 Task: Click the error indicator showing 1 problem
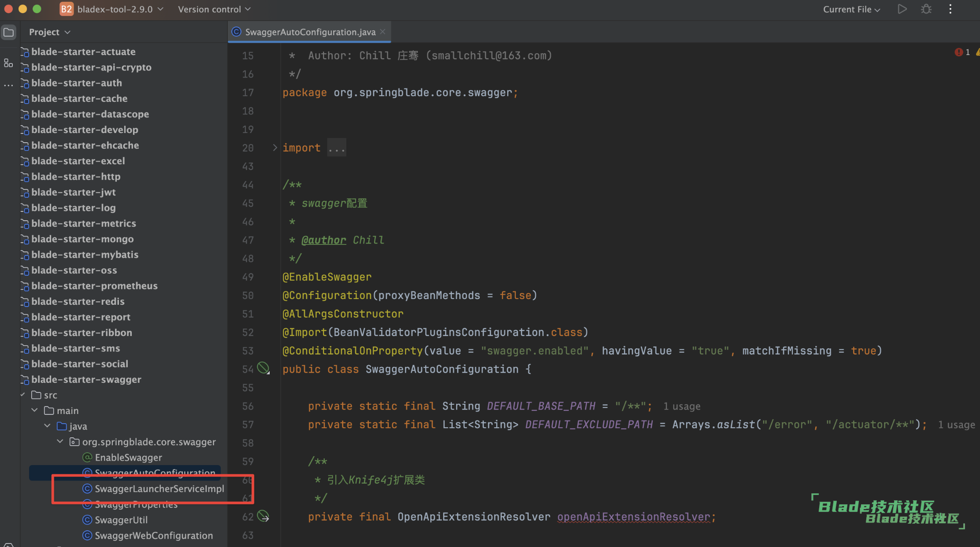(962, 52)
